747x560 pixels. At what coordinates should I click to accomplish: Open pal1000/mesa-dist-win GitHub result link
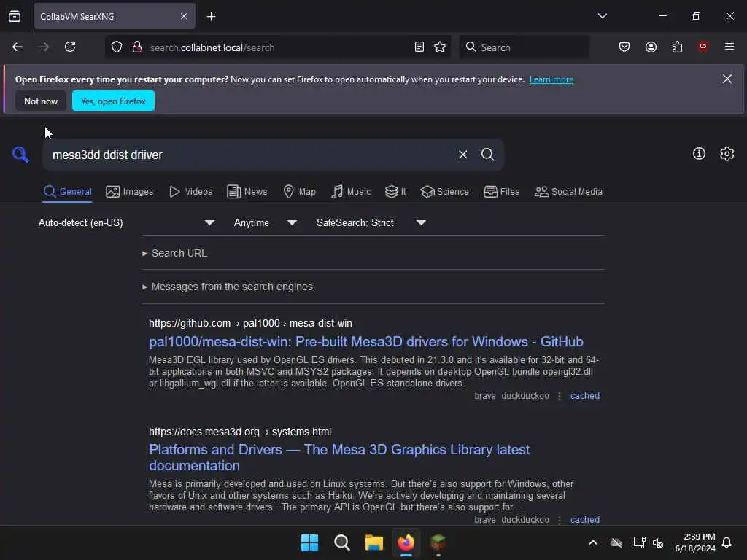point(366,341)
